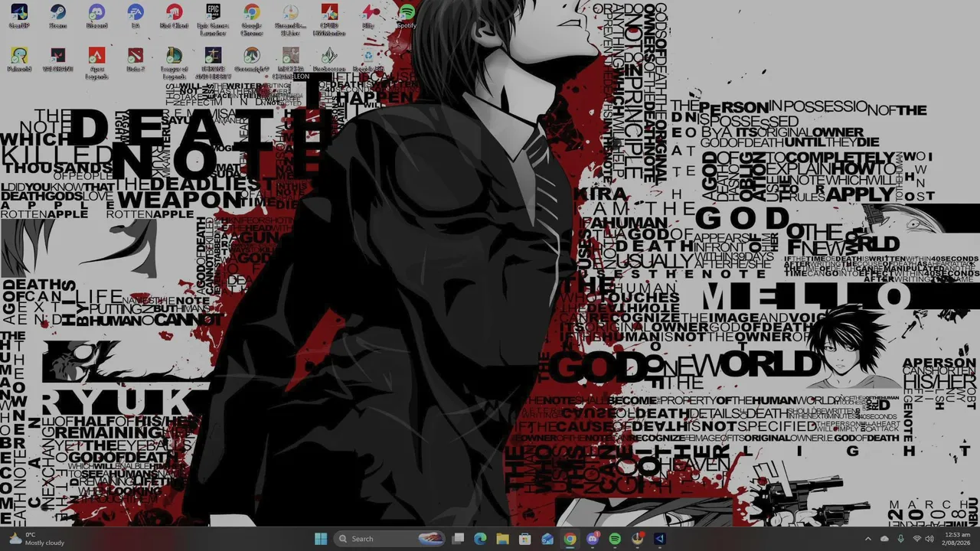980x551 pixels.
Task: Open File Explorer from the taskbar
Action: (502, 539)
